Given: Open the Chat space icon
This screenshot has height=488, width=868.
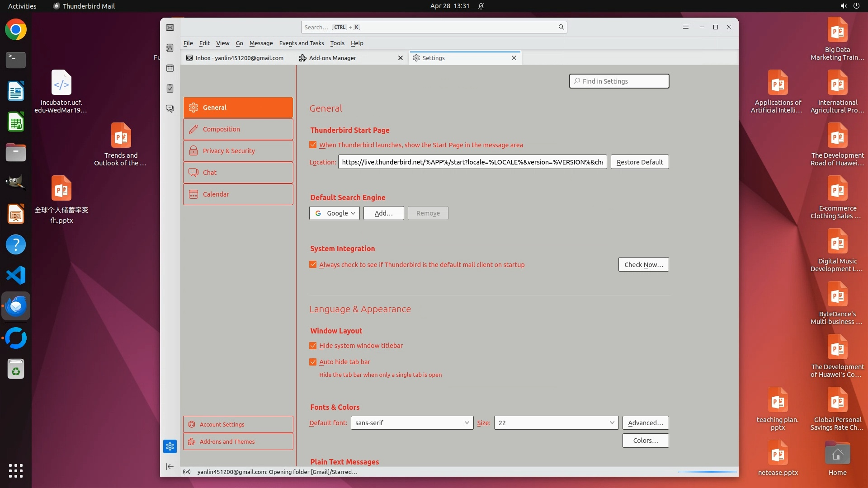Looking at the screenshot, I should coord(170,109).
